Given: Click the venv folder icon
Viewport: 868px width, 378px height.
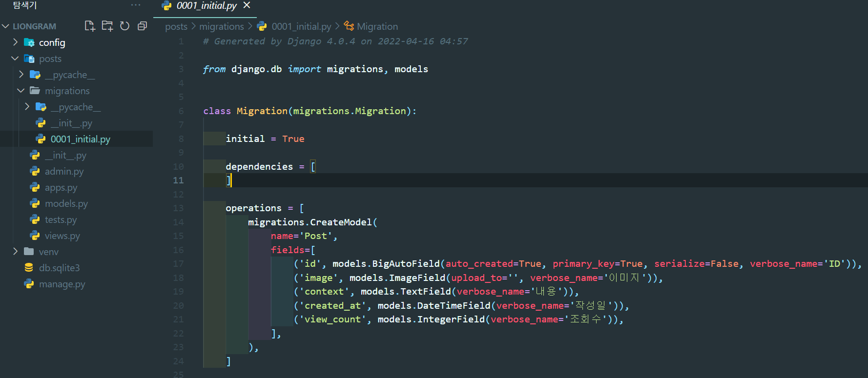Looking at the screenshot, I should (29, 252).
